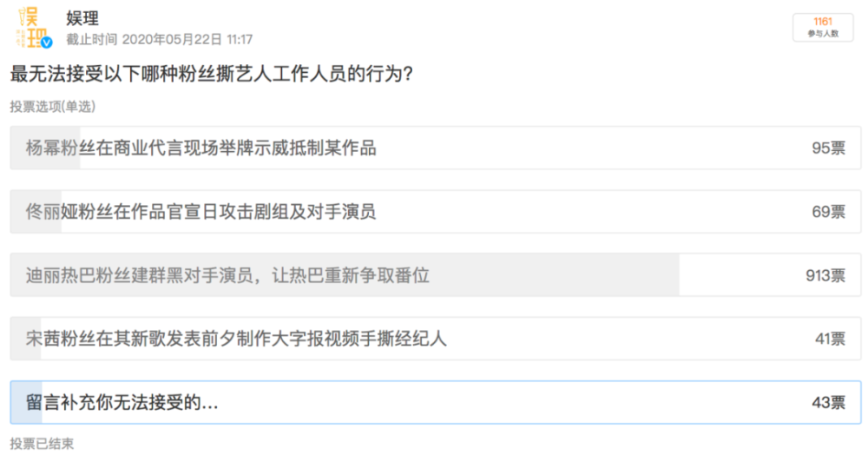Click the gray progress bar of 迪丽热巴 option

(345, 275)
